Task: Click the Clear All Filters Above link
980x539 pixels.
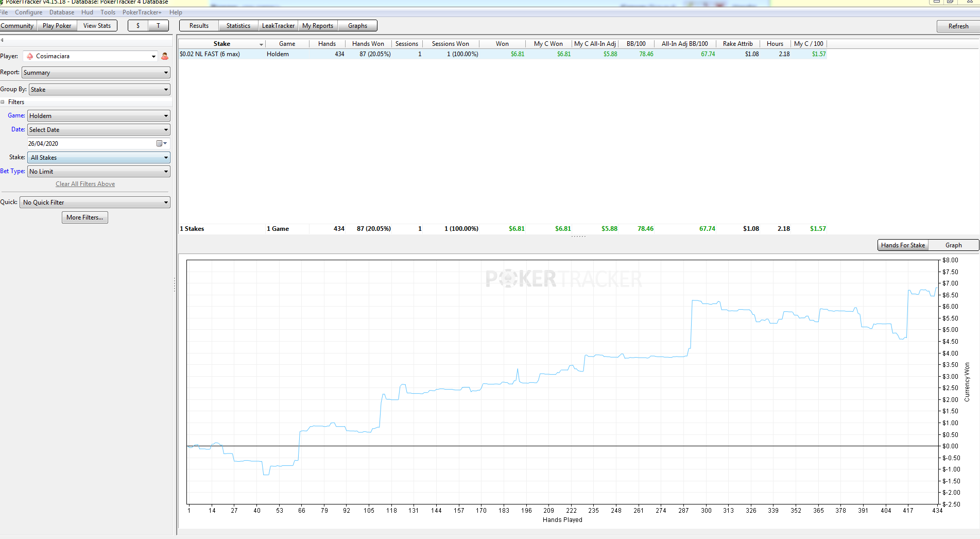Action: pyautogui.click(x=85, y=184)
